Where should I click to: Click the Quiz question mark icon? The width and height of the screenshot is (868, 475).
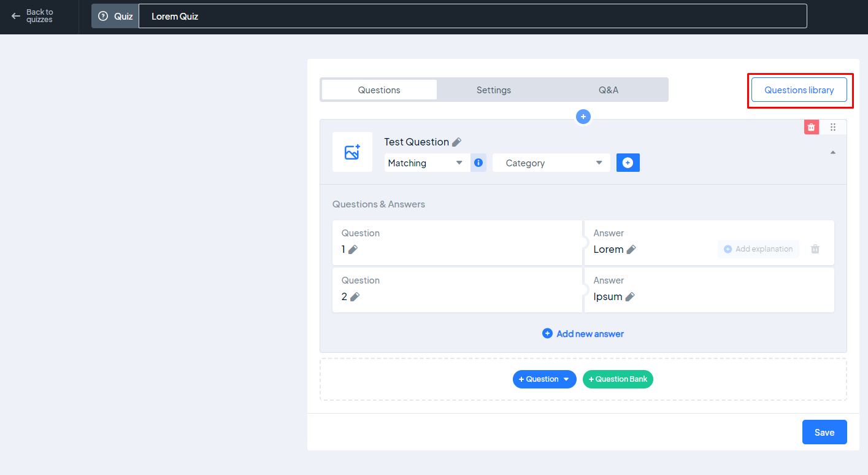click(x=103, y=17)
